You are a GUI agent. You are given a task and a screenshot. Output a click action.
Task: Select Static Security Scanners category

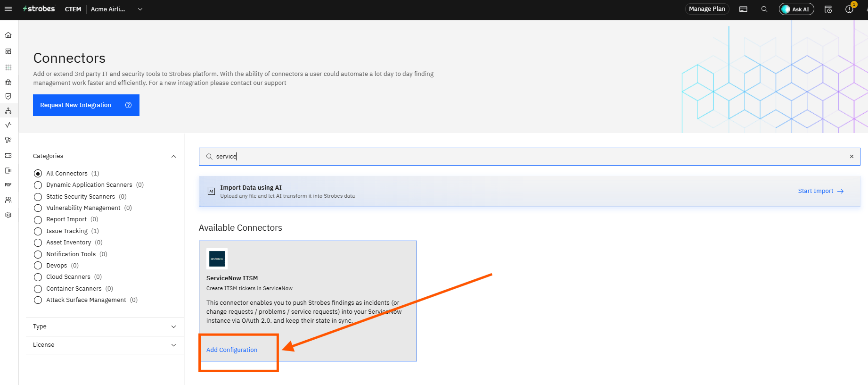click(38, 197)
